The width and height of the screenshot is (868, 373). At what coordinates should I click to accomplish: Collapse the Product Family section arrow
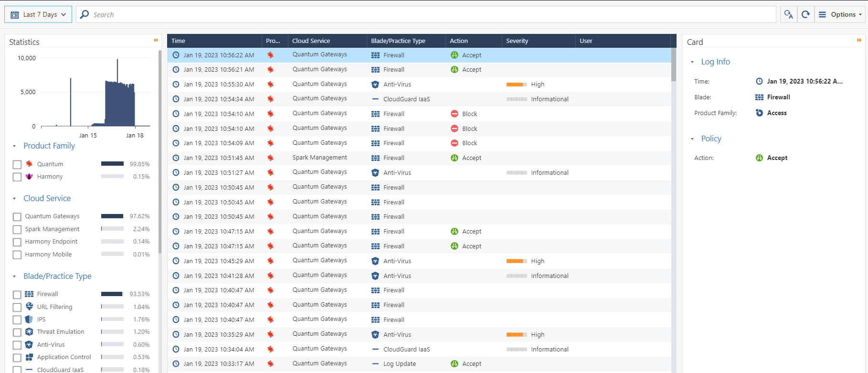coord(14,146)
